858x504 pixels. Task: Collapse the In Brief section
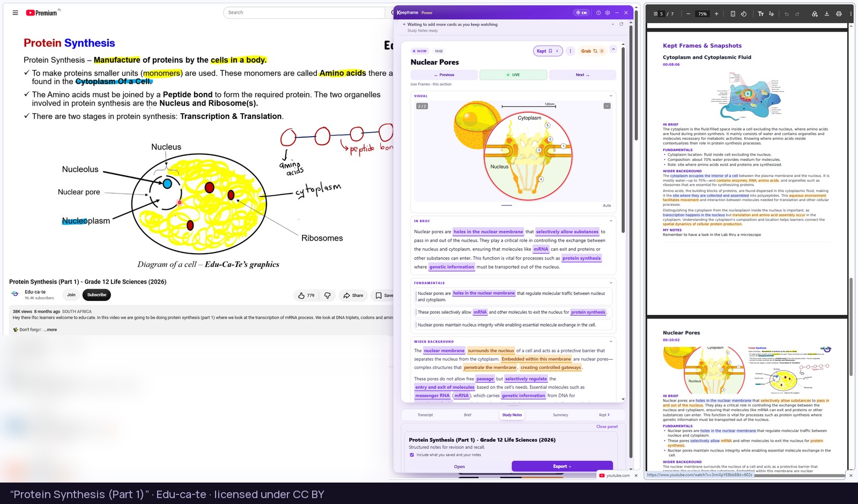(x=611, y=221)
